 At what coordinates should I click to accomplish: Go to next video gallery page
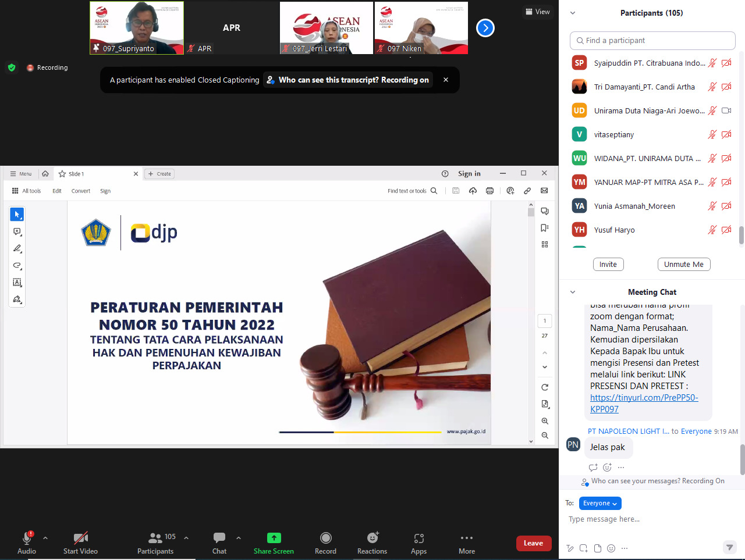pyautogui.click(x=485, y=28)
